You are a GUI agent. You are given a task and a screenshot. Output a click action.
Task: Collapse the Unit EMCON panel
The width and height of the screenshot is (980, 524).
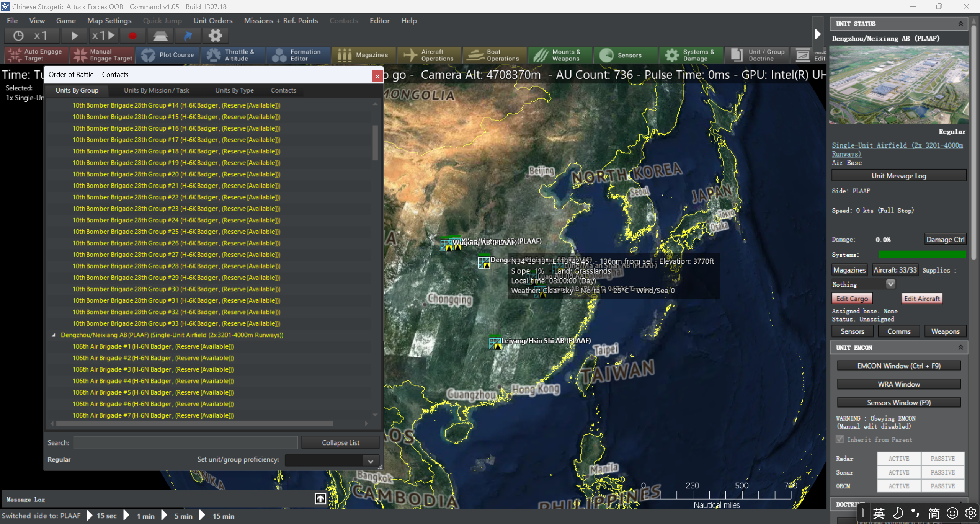(960, 348)
